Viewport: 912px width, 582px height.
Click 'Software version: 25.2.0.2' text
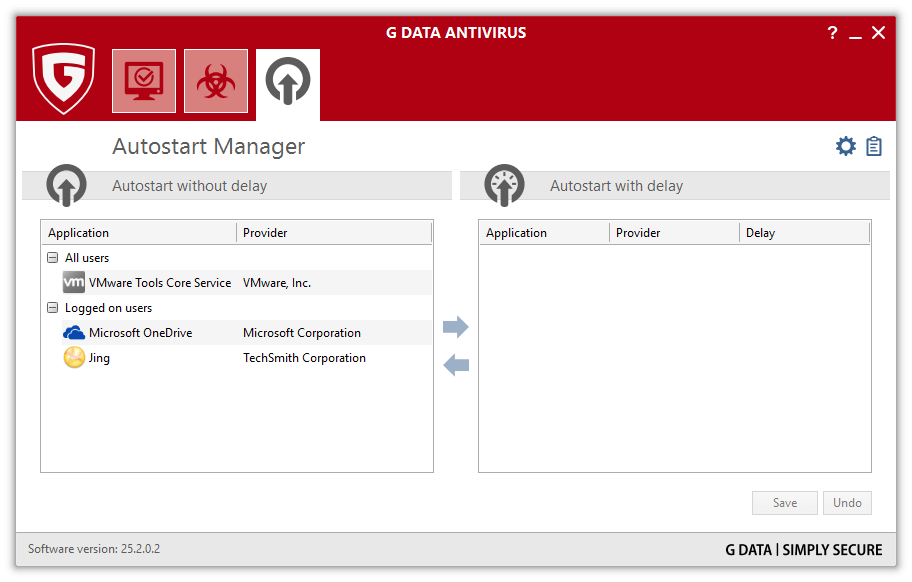coord(94,549)
